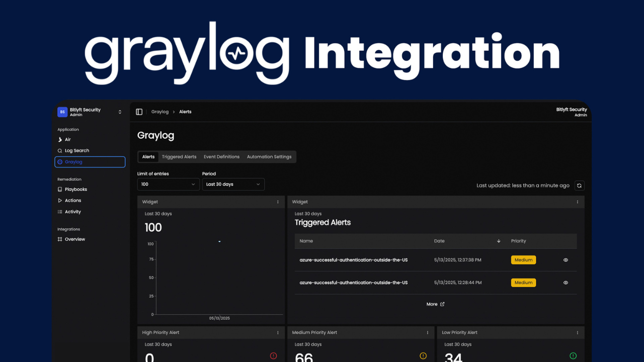Open Medium Priority Alert options menu

point(428,332)
